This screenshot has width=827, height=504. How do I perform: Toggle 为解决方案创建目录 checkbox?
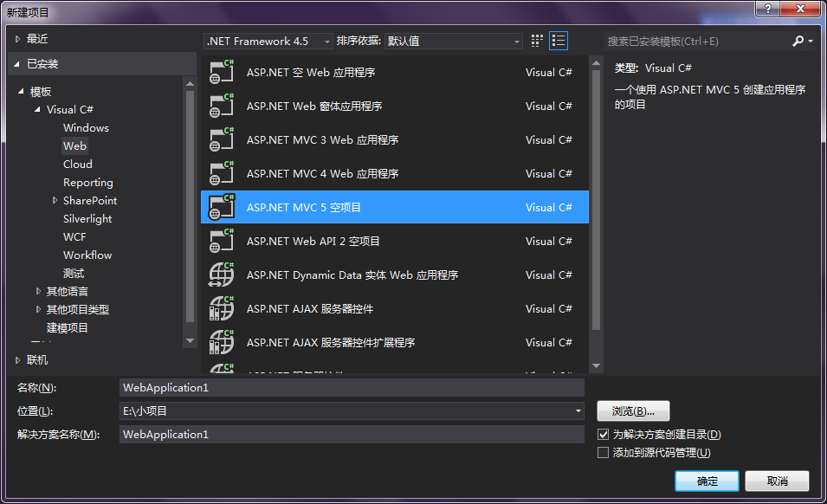point(603,435)
